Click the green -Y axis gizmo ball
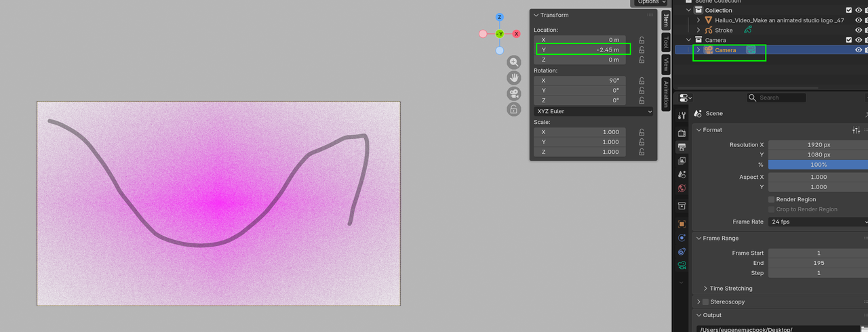The image size is (868, 332). [x=500, y=34]
